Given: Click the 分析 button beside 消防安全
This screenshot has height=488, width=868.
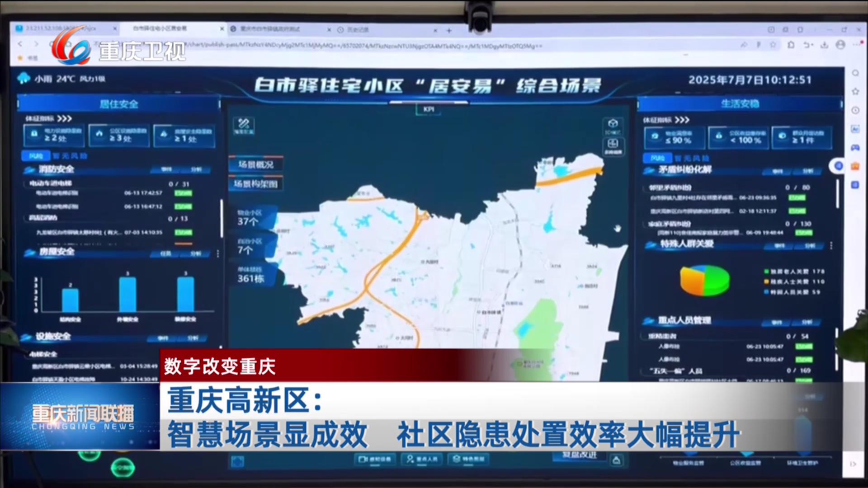Looking at the screenshot, I should (196, 169).
